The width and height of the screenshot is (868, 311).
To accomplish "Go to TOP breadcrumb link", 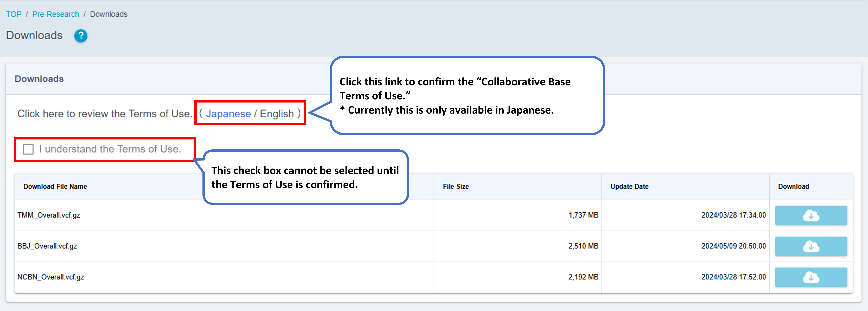I will [14, 14].
